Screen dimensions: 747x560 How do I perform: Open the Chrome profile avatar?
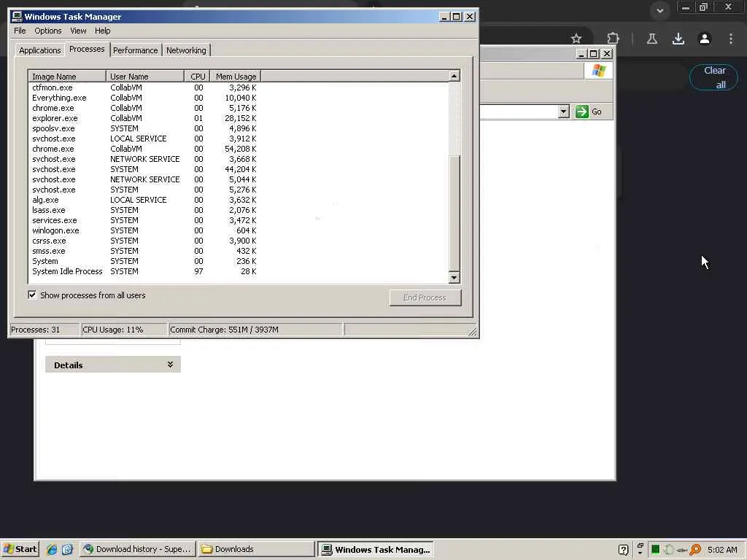pyautogui.click(x=705, y=39)
